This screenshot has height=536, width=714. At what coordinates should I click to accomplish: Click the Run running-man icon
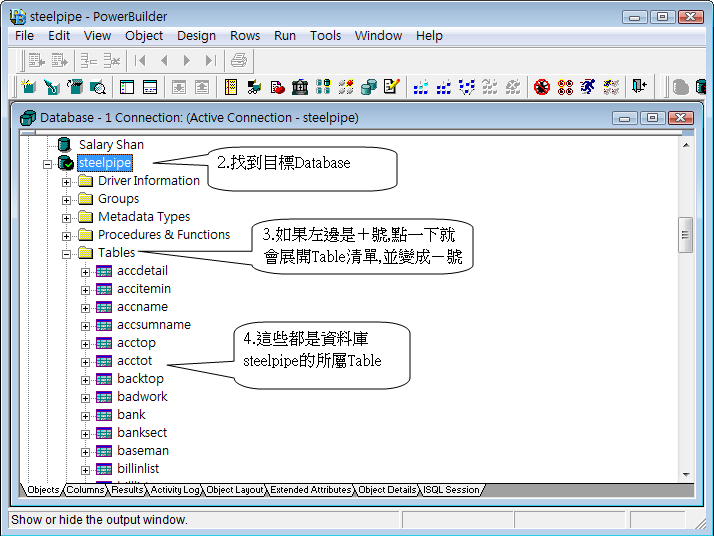[x=588, y=87]
